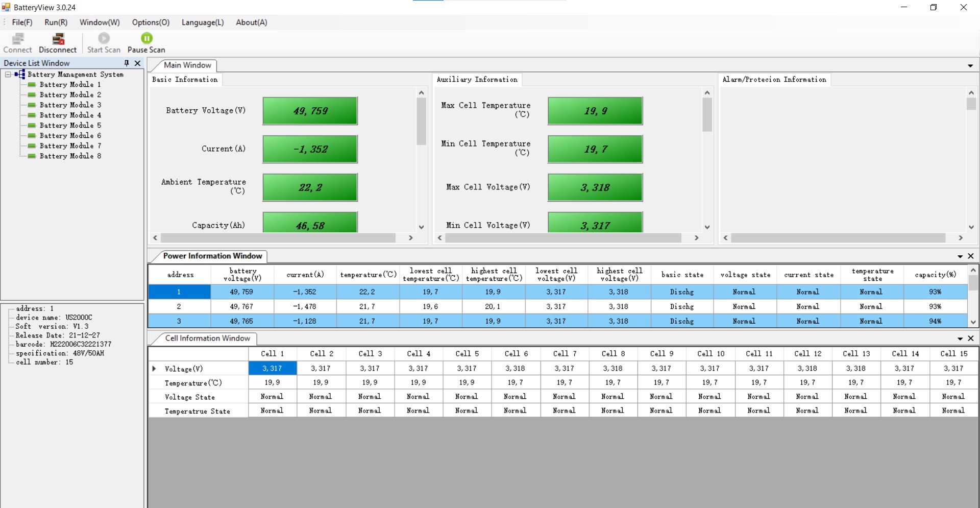This screenshot has height=508, width=980.
Task: Click Cell 6 voltage value cell
Action: [515, 368]
